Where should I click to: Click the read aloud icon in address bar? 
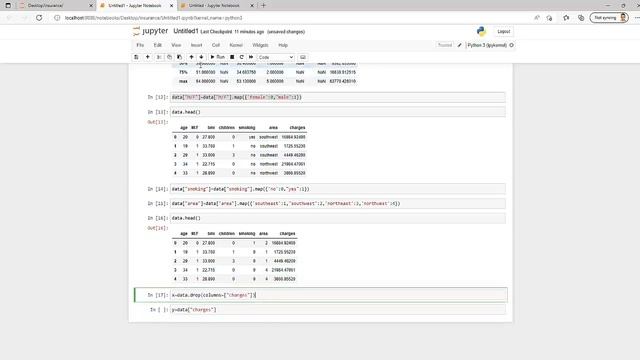click(537, 18)
